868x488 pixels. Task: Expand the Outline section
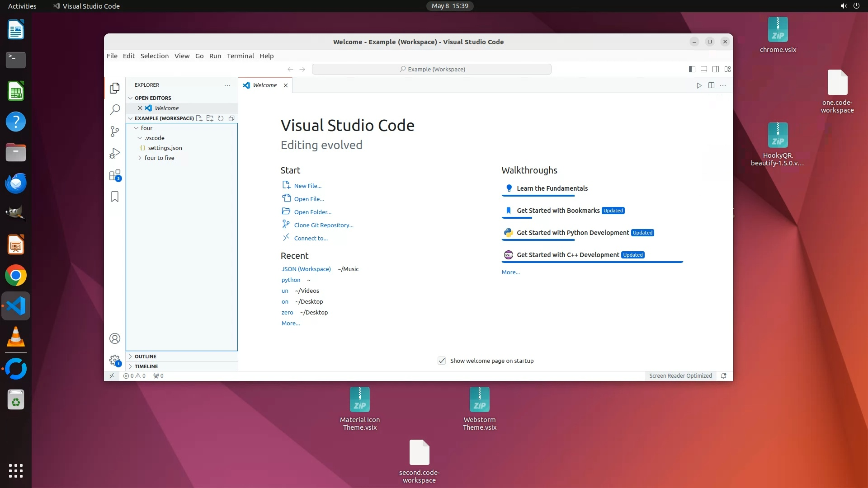coord(145,357)
